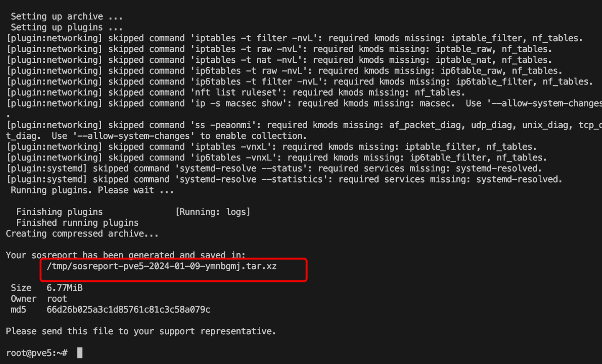Click the root@pve5 shell prompt text
602x364 pixels.
pos(37,353)
